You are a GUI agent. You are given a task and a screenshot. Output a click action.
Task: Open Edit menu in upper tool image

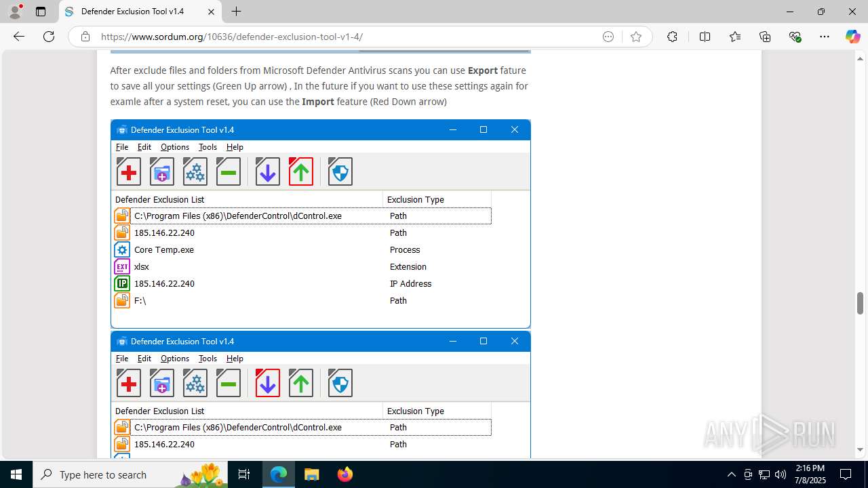144,147
